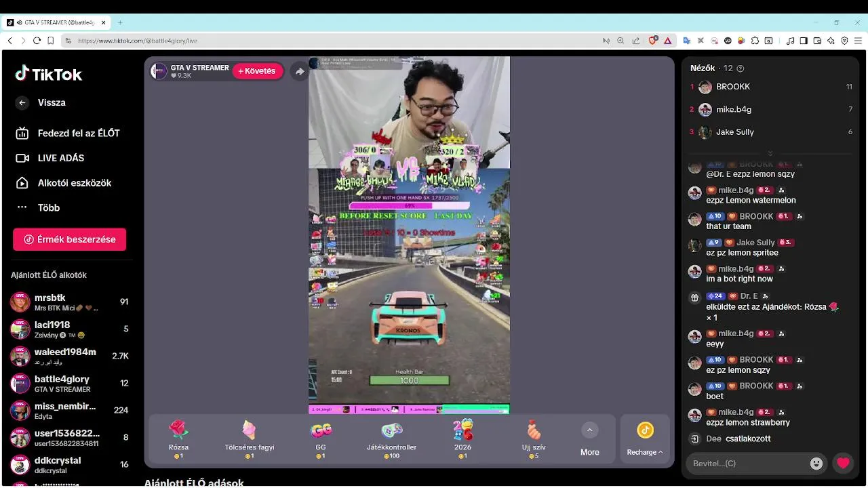Open media control music note icon

pos(790,41)
